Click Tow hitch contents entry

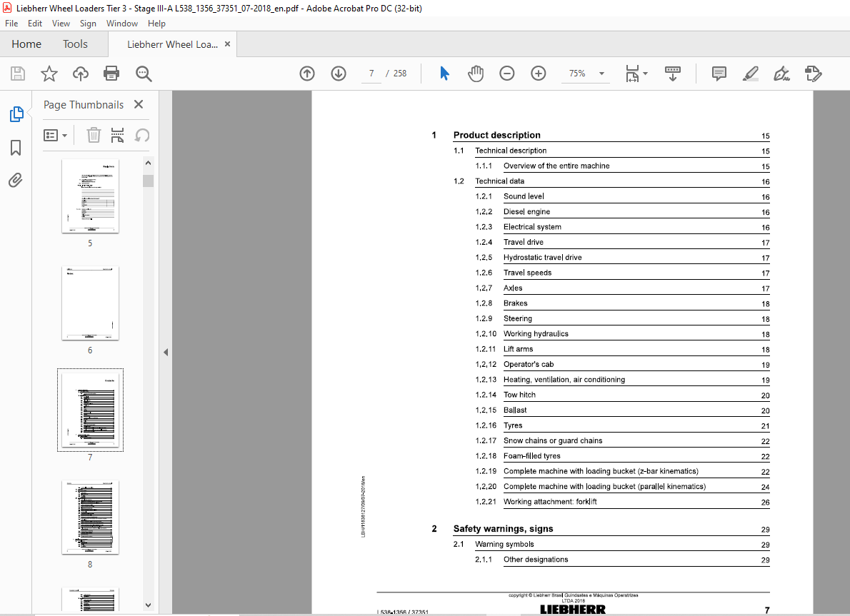519,395
